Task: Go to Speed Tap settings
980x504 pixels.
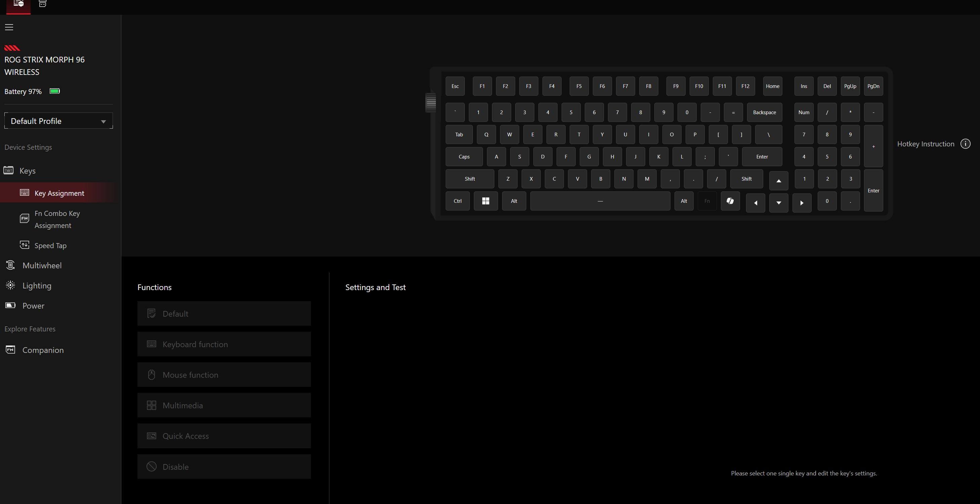Action: pyautogui.click(x=50, y=245)
